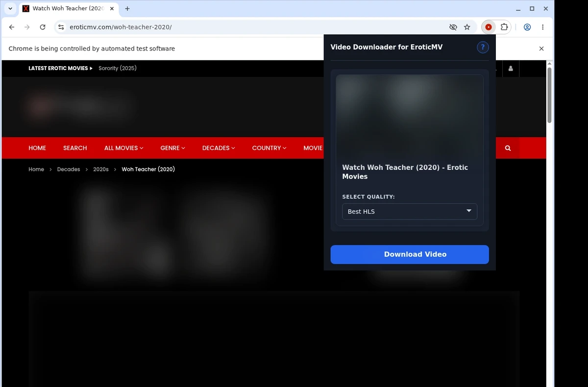Open the HOME nav item

click(x=37, y=148)
